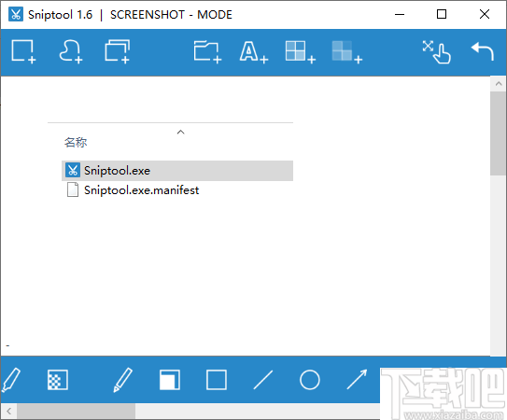Toggle sort order with the column chevron
The width and height of the screenshot is (507, 420).
pos(181,132)
